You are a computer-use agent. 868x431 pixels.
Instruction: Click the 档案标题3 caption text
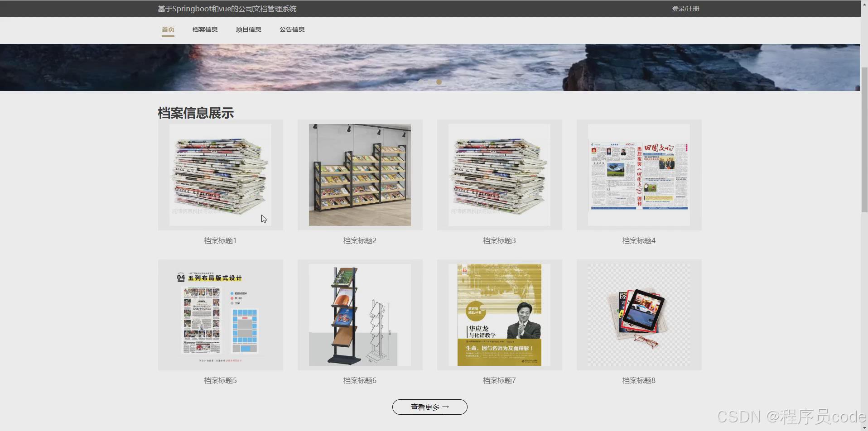point(499,240)
